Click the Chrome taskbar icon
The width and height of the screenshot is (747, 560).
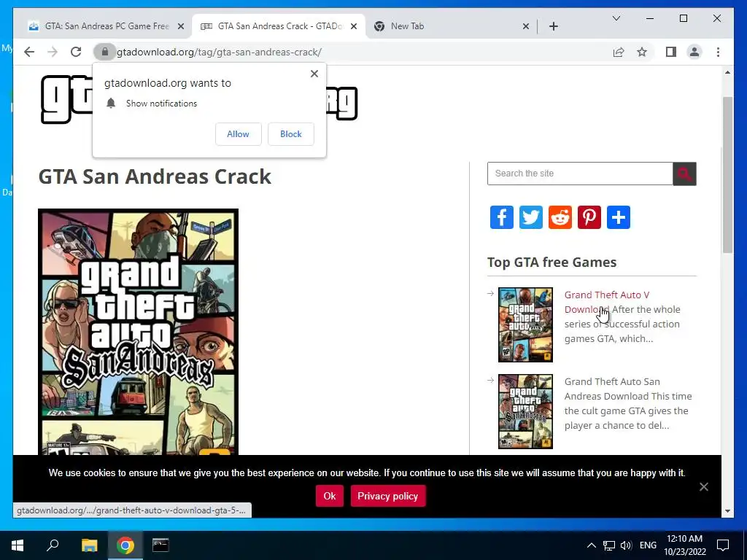(x=125, y=545)
